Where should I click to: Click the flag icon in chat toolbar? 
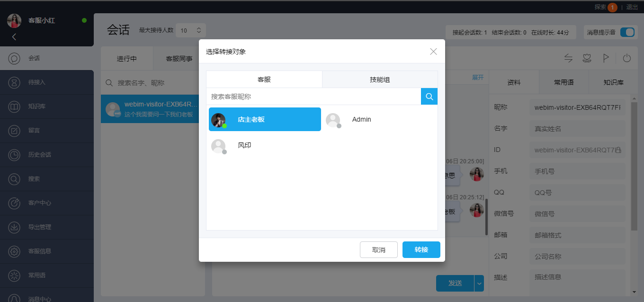[x=606, y=58]
